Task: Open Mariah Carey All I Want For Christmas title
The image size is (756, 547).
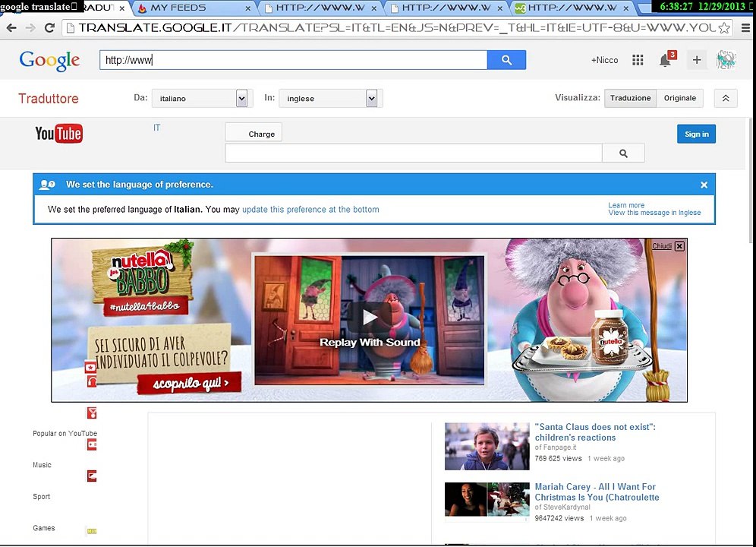Action: click(x=597, y=492)
